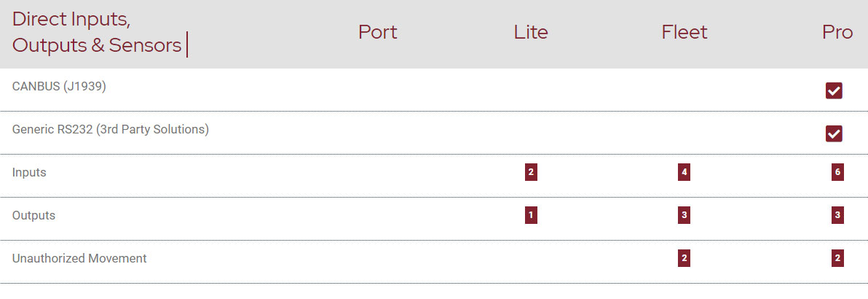Click the Lite Inputs badge showing 2
868x299 pixels.
(531, 173)
